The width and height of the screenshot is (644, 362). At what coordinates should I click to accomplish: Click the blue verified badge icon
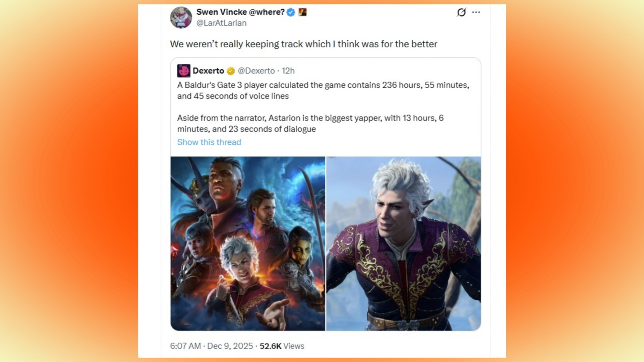pos(291,12)
